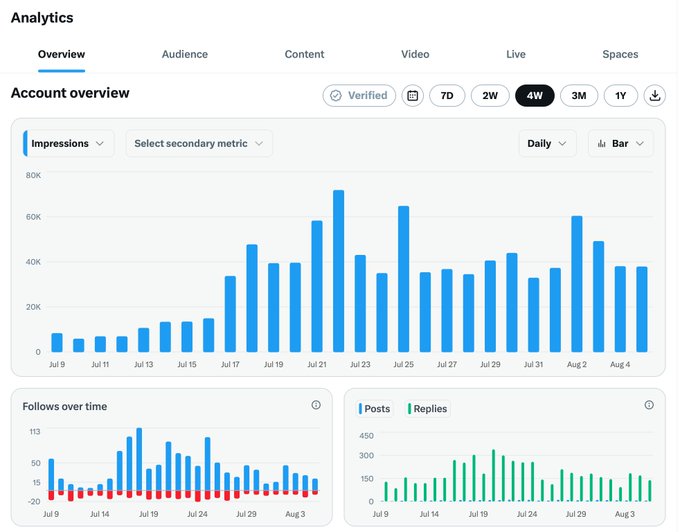
Task: Click the Posts and Replies chart info icon
Action: [x=649, y=405]
